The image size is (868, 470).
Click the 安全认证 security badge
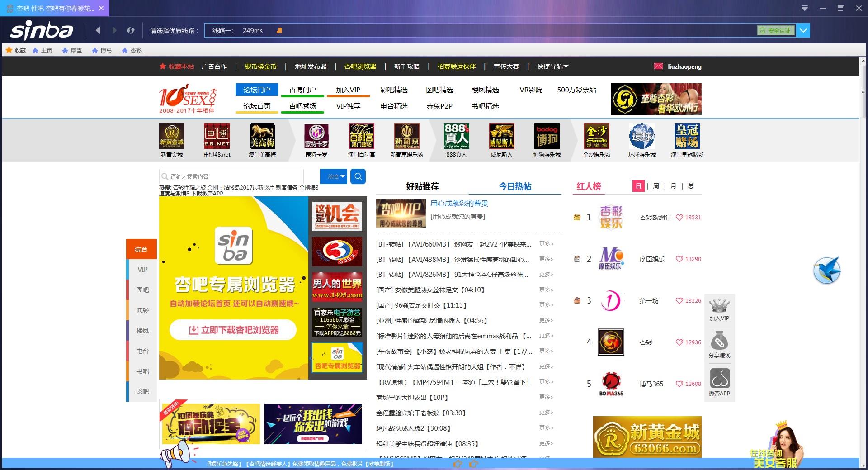point(776,30)
